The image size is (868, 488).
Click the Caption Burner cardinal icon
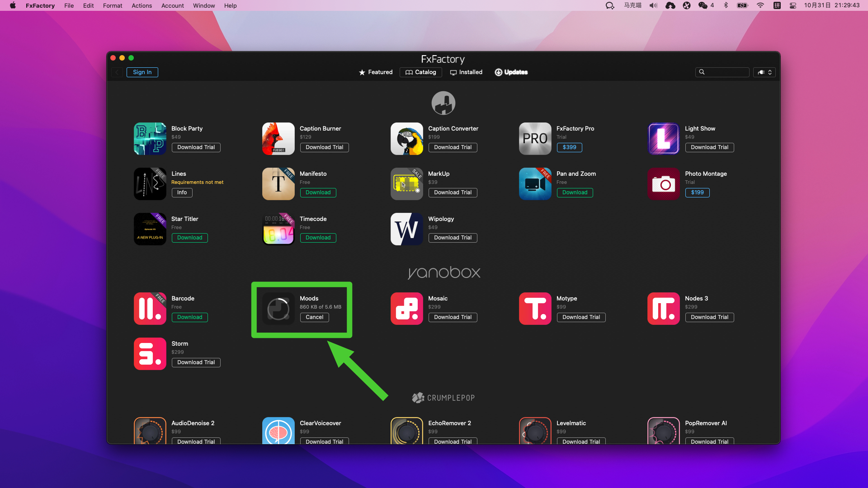pos(278,139)
